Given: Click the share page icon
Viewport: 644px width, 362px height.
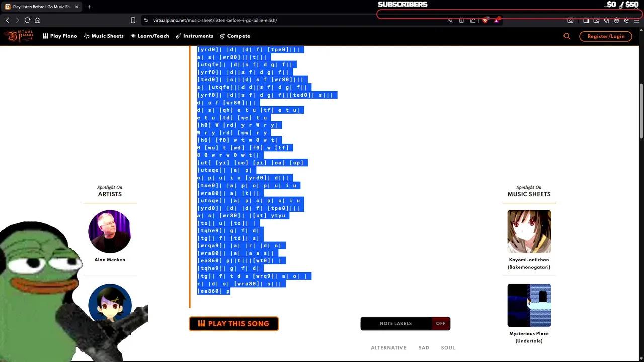Looking at the screenshot, I should click(473, 20).
